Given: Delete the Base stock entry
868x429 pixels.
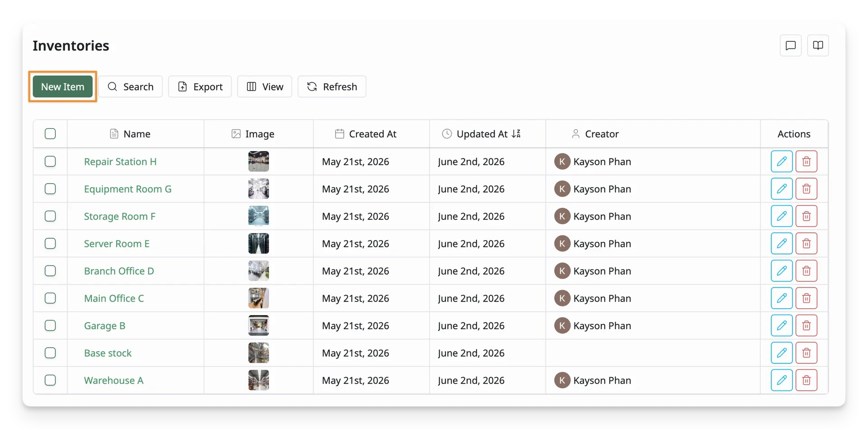Looking at the screenshot, I should pos(806,353).
